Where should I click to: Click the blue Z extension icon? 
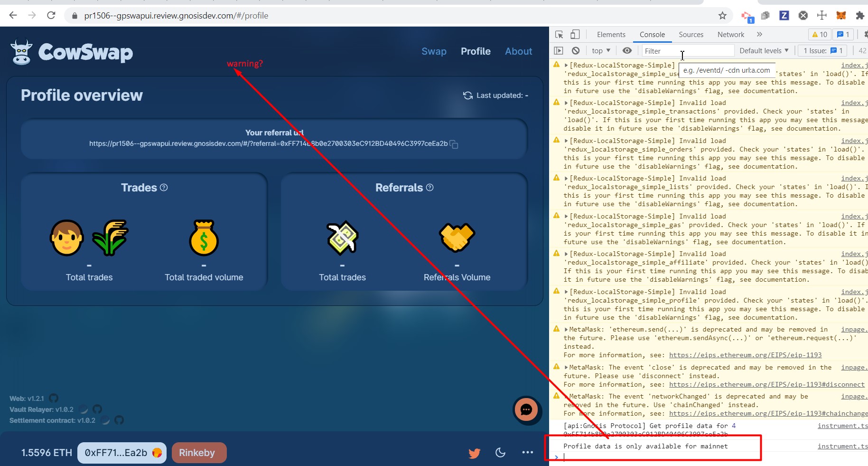[x=784, y=16]
